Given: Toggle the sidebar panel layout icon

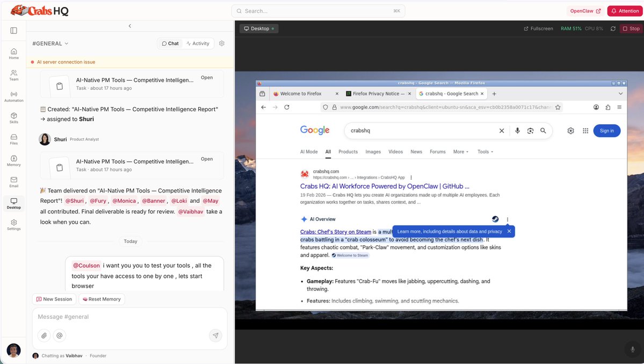Looking at the screenshot, I should pos(13,31).
